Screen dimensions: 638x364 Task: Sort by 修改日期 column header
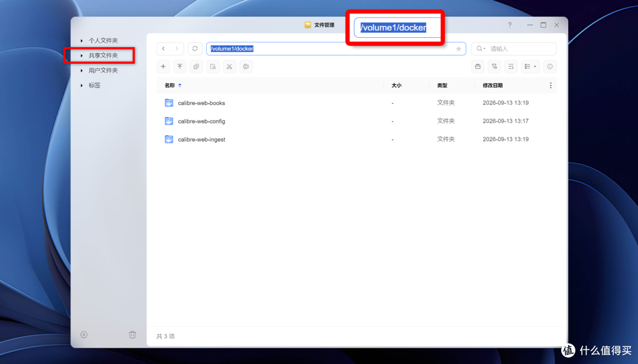[x=493, y=86]
